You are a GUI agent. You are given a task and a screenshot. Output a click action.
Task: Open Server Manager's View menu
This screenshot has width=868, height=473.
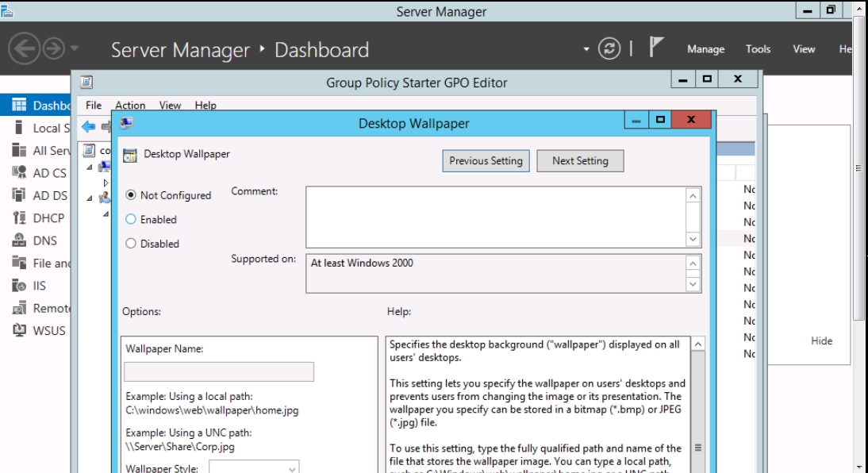point(804,49)
